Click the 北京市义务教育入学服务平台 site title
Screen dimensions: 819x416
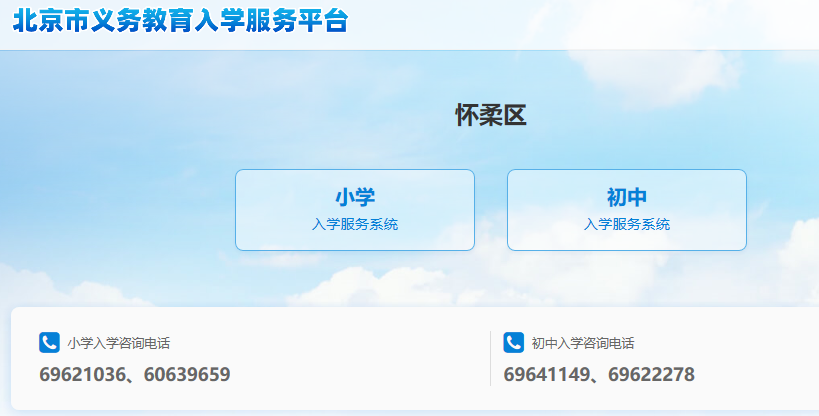point(180,21)
